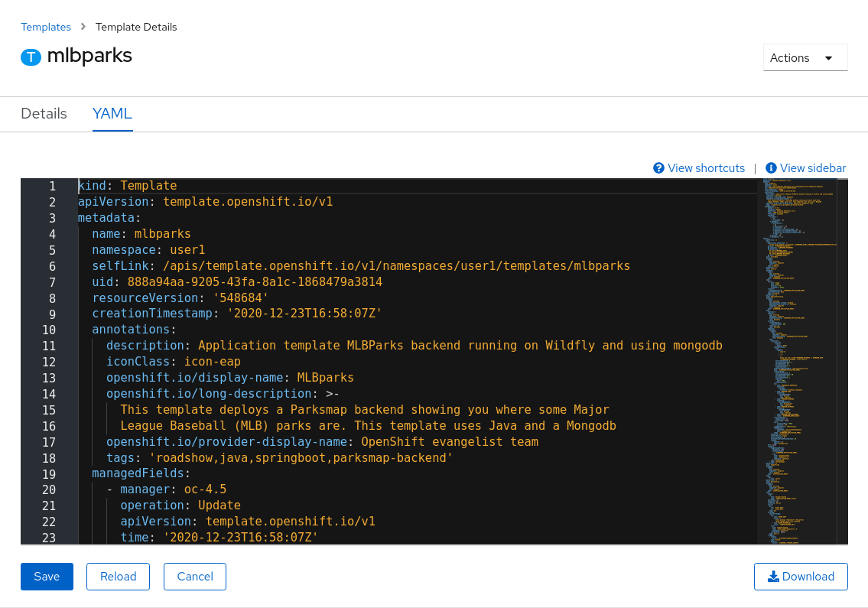Switch to the Details tab
Screen dimensions: 868x608
coord(43,113)
